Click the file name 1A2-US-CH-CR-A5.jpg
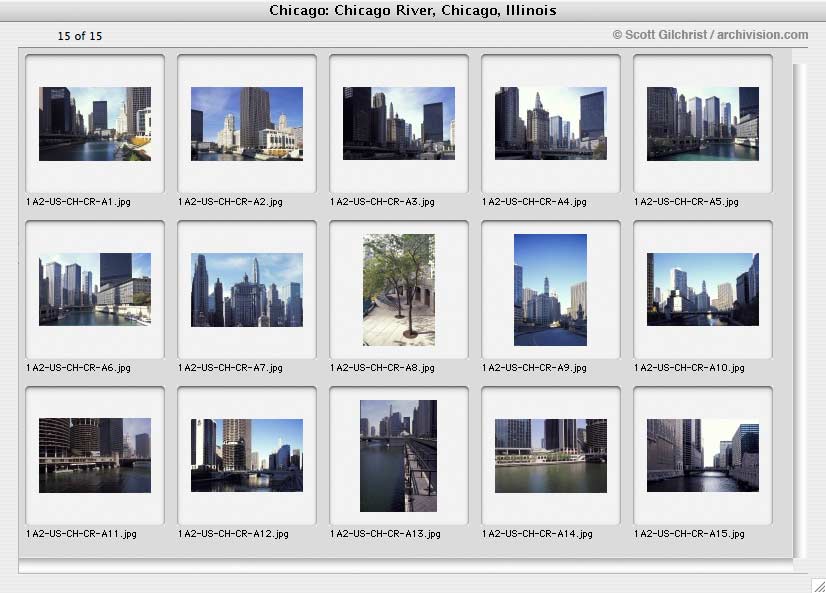The image size is (826, 593). (x=686, y=202)
